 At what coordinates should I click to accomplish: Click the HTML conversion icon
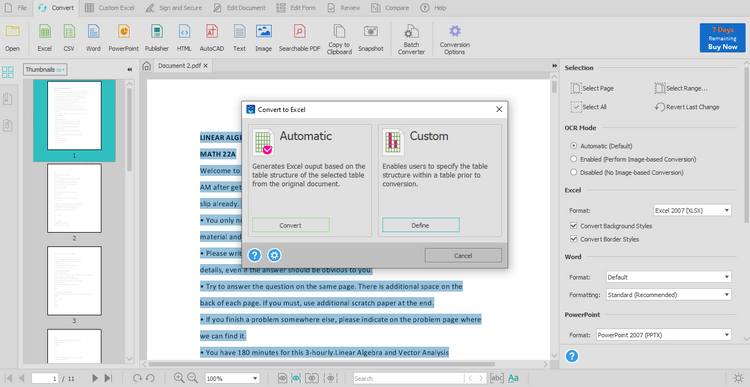[184, 32]
